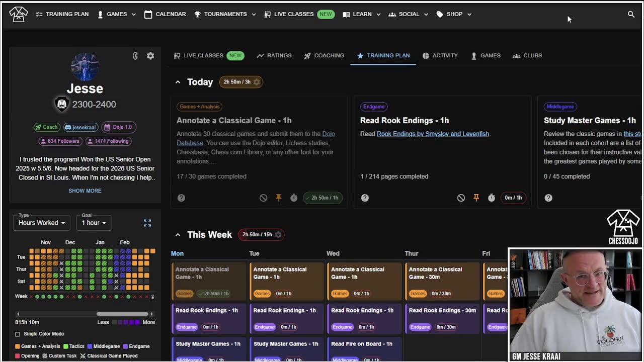Click skip icon on Annotate a Classical Game card
644x362 pixels.
tap(263, 198)
